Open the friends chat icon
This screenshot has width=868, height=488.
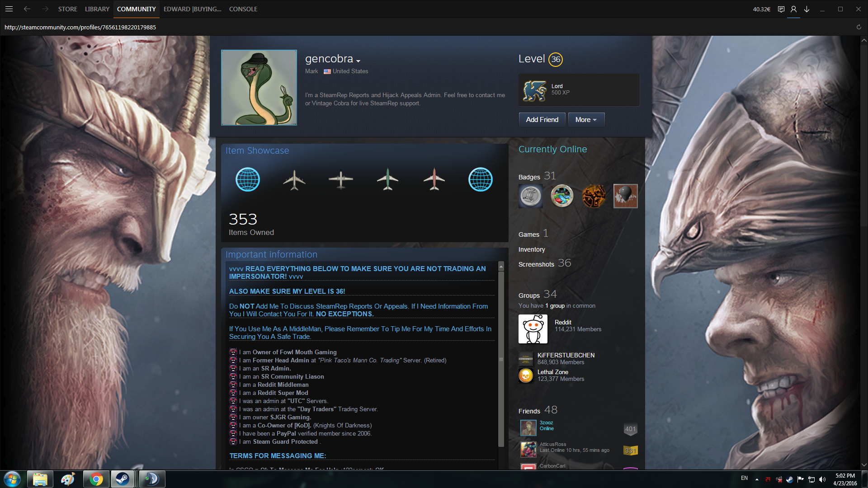[x=781, y=9]
